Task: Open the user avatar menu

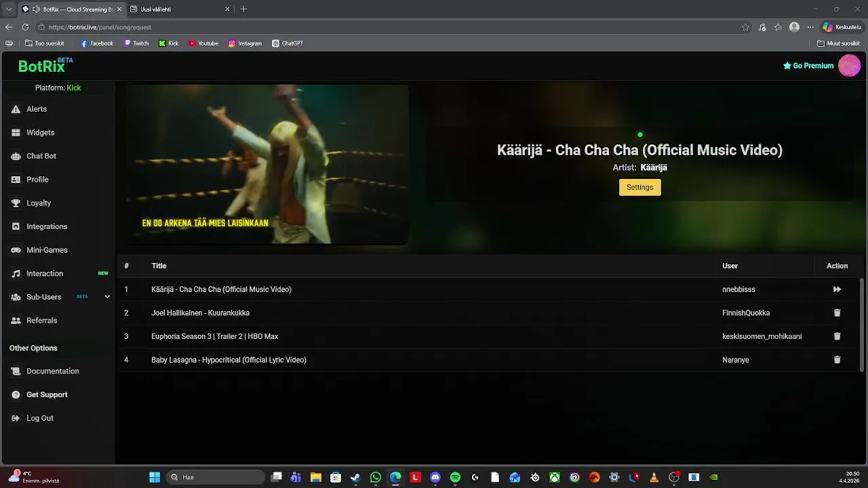Action: coord(849,66)
